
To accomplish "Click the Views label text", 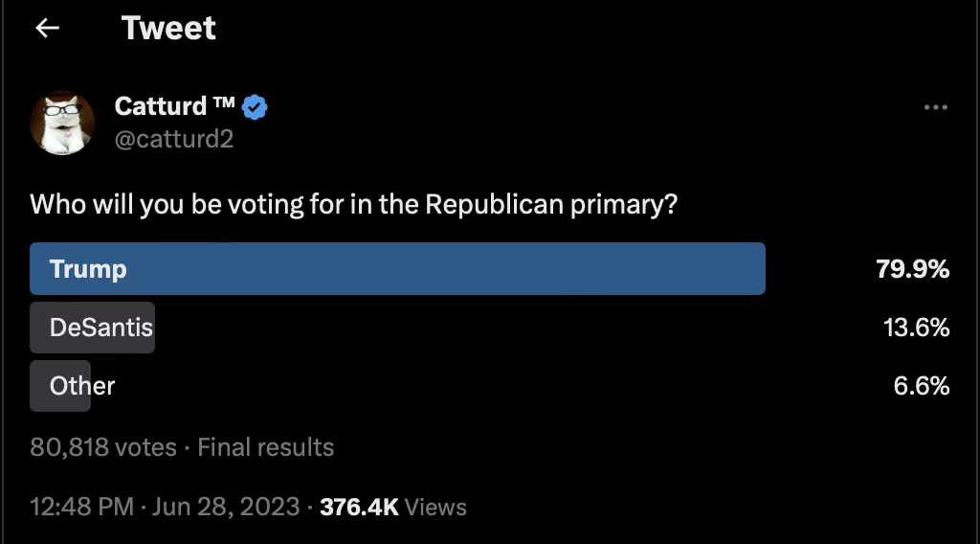I will pos(435,507).
